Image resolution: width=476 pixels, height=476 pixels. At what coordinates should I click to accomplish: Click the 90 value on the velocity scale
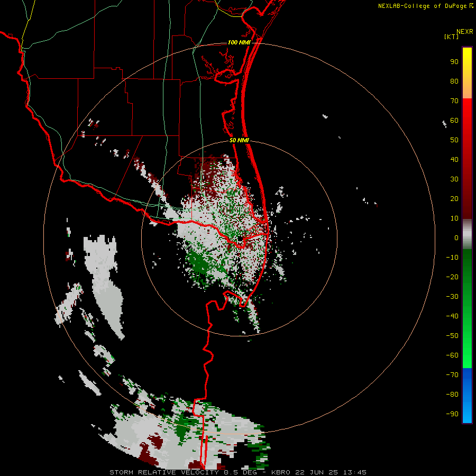pos(454,62)
